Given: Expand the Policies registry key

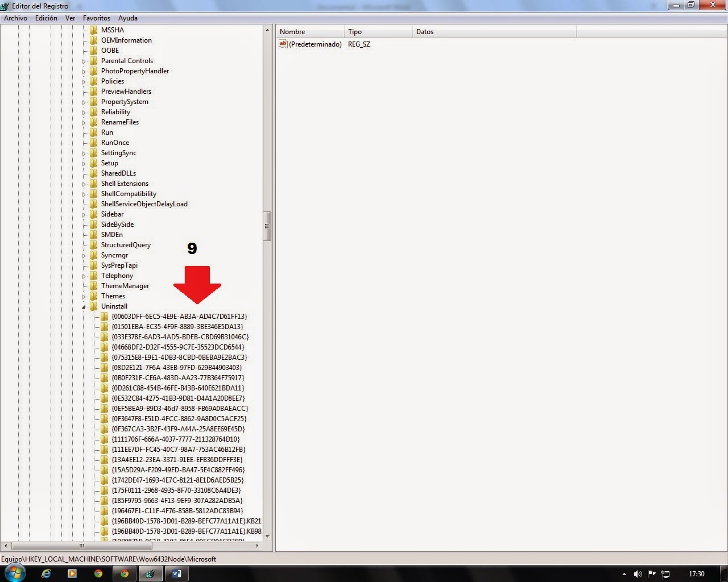Looking at the screenshot, I should 84,81.
